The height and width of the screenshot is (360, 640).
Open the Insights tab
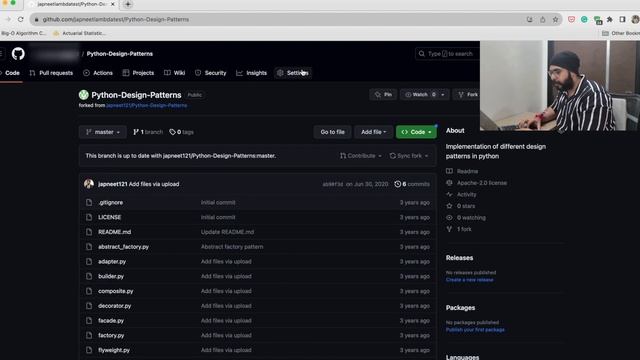(x=251, y=73)
